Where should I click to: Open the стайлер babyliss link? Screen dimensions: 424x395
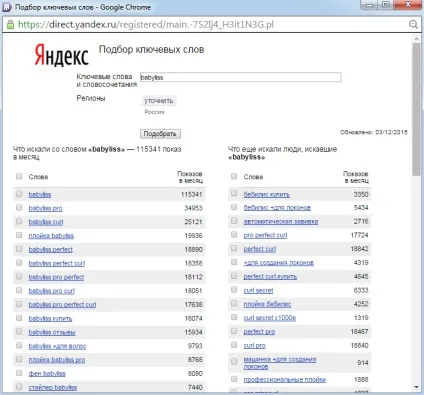point(53,388)
